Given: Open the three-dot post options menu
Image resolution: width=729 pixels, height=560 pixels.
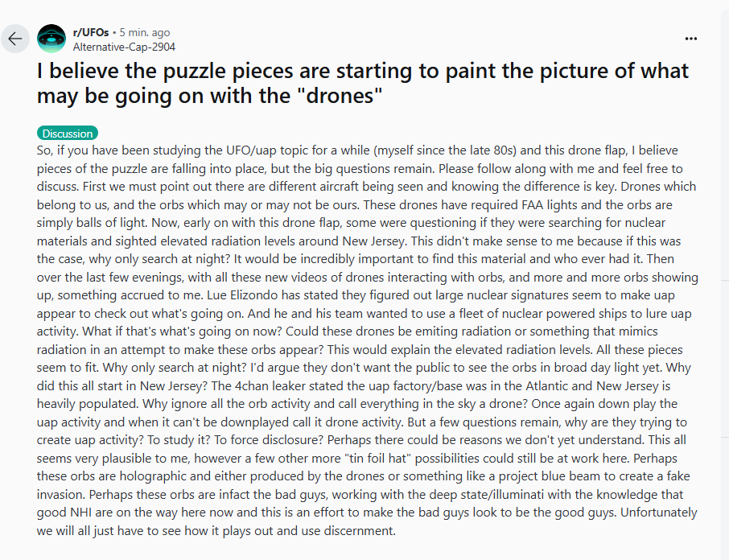Looking at the screenshot, I should 691,39.
